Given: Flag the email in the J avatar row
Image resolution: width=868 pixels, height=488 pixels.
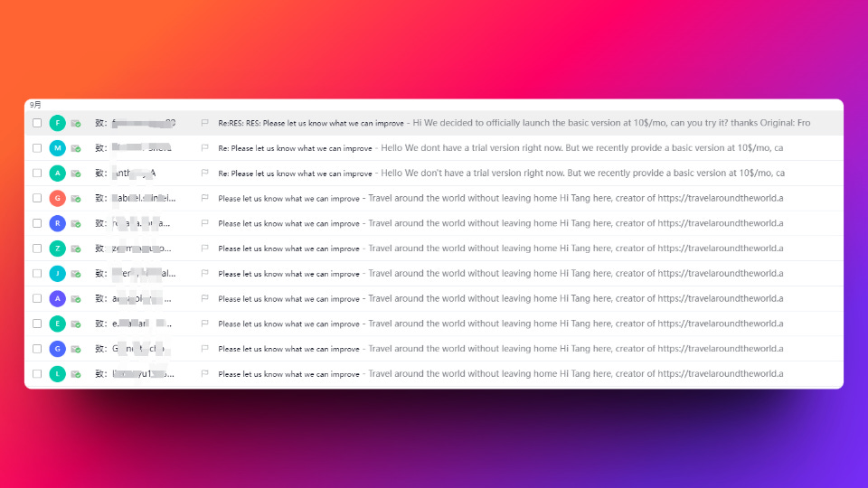Looking at the screenshot, I should [205, 273].
